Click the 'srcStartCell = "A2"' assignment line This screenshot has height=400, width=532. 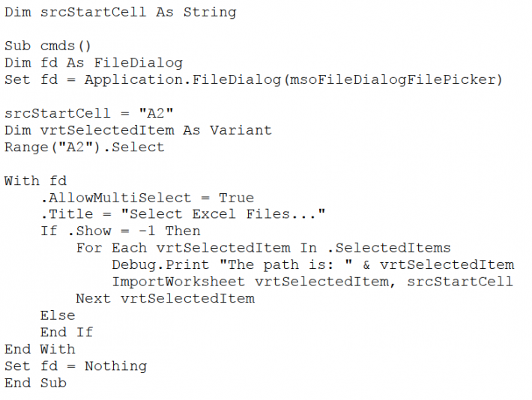click(88, 113)
